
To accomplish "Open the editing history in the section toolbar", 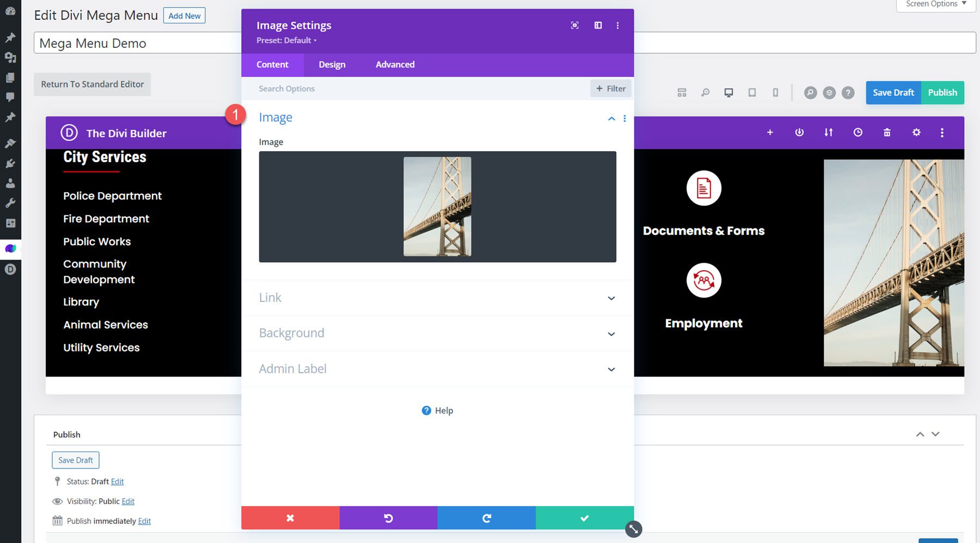I will pos(857,132).
